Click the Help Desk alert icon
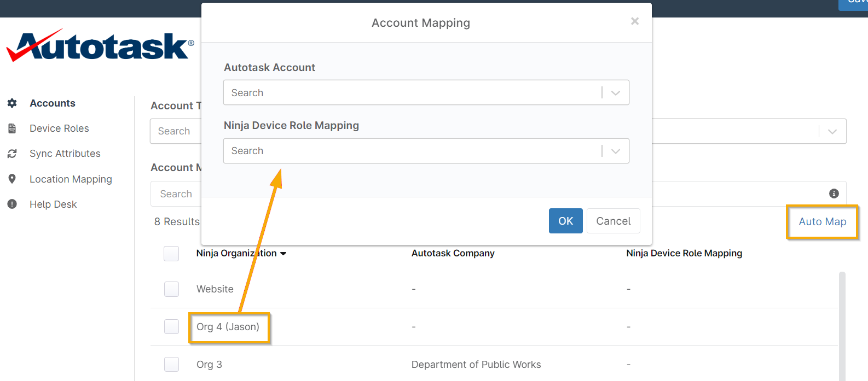Image resolution: width=868 pixels, height=381 pixels. 12,204
